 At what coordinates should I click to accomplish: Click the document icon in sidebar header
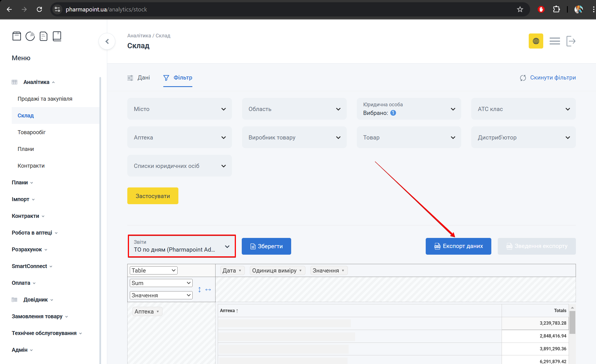coord(44,36)
